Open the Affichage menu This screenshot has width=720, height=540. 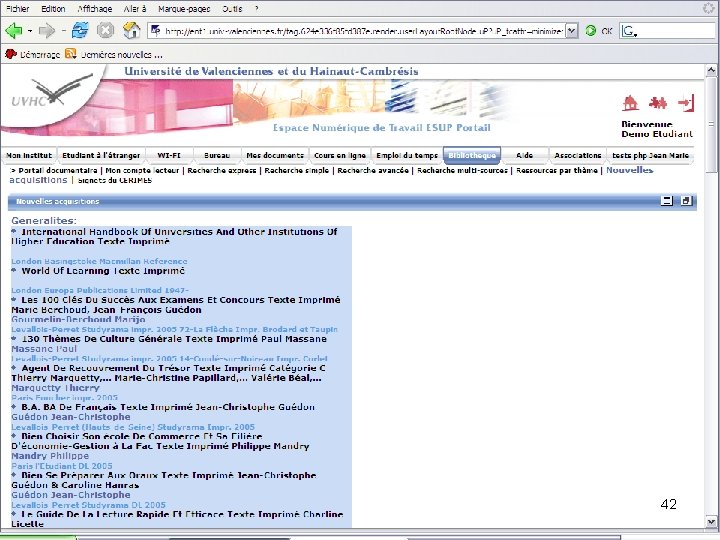pyautogui.click(x=95, y=8)
